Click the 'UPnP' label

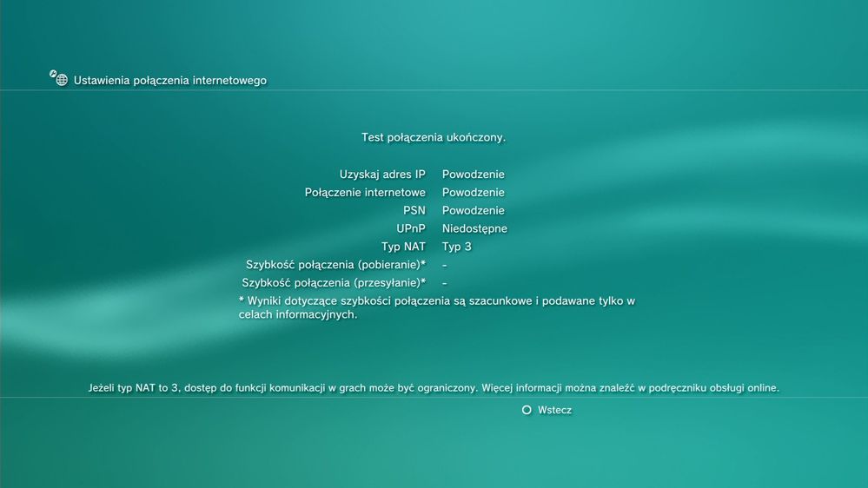[x=411, y=228]
